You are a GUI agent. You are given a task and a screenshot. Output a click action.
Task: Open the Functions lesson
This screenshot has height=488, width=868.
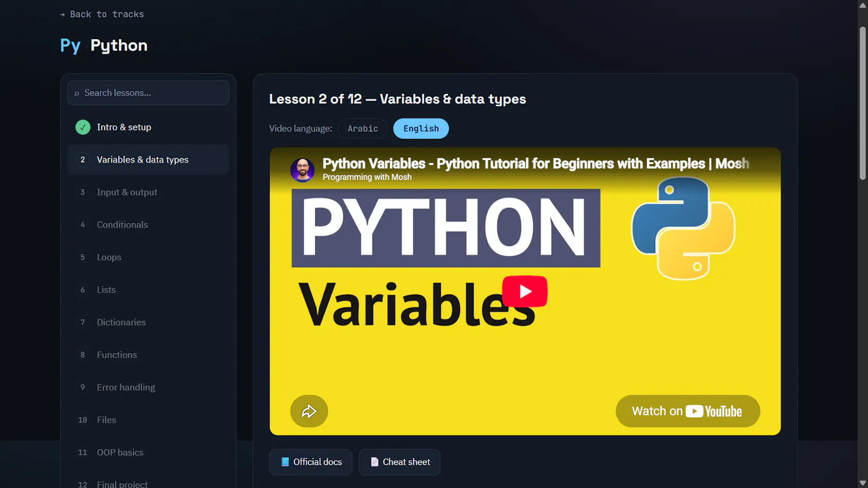tap(148, 355)
